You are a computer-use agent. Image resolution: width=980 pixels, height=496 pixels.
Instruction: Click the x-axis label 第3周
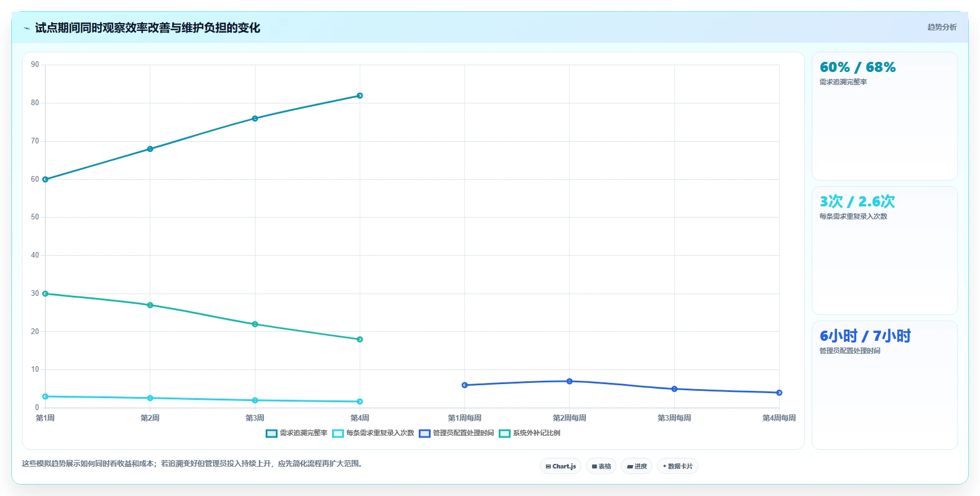pos(255,418)
